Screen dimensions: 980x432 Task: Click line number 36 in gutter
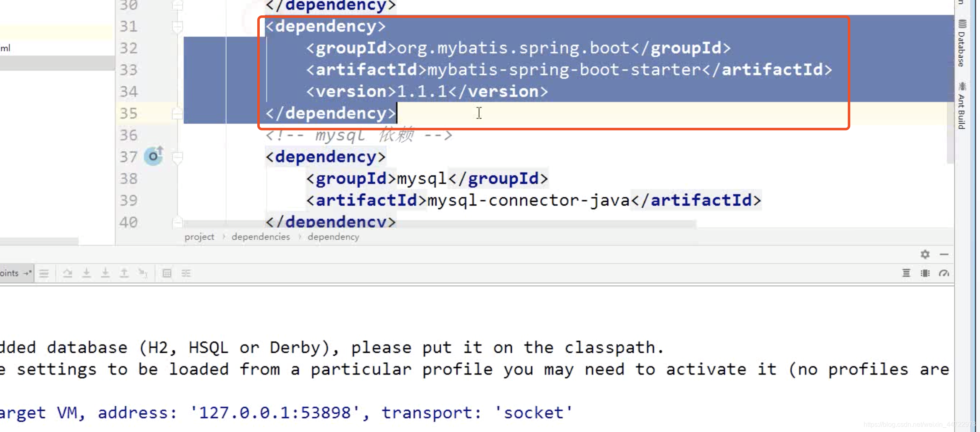point(128,135)
